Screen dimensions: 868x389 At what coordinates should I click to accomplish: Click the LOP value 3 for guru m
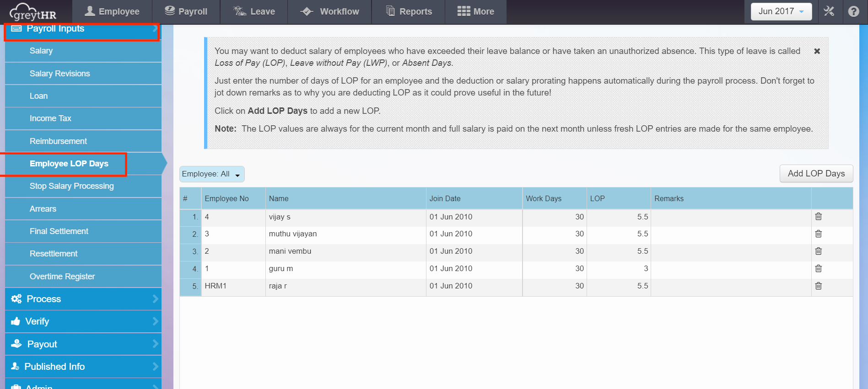pyautogui.click(x=646, y=268)
